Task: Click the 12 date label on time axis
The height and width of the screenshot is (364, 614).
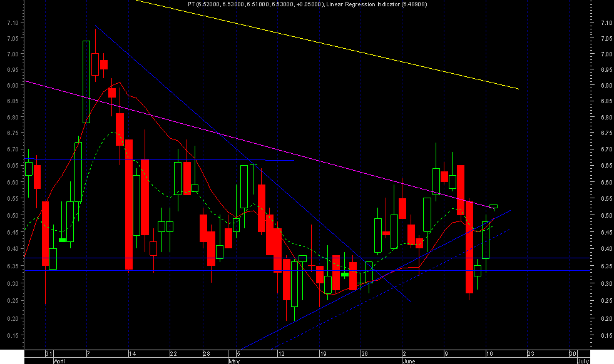Action: [281, 354]
